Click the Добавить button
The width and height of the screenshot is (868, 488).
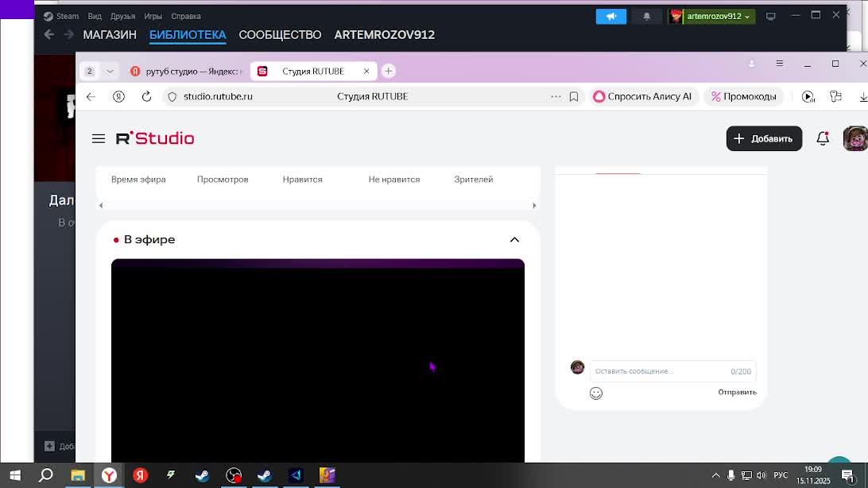[x=764, y=138]
